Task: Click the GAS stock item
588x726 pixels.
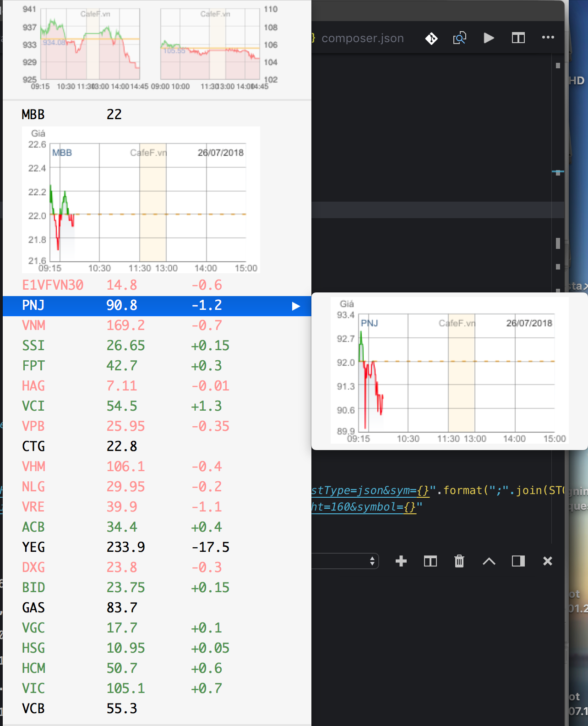Action: pyautogui.click(x=157, y=608)
